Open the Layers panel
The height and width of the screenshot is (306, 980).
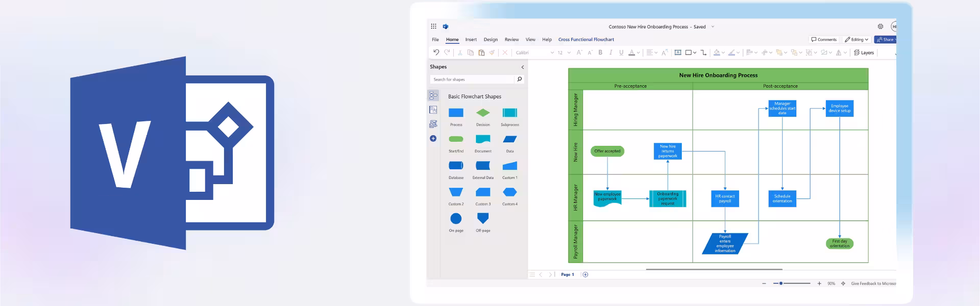(864, 53)
